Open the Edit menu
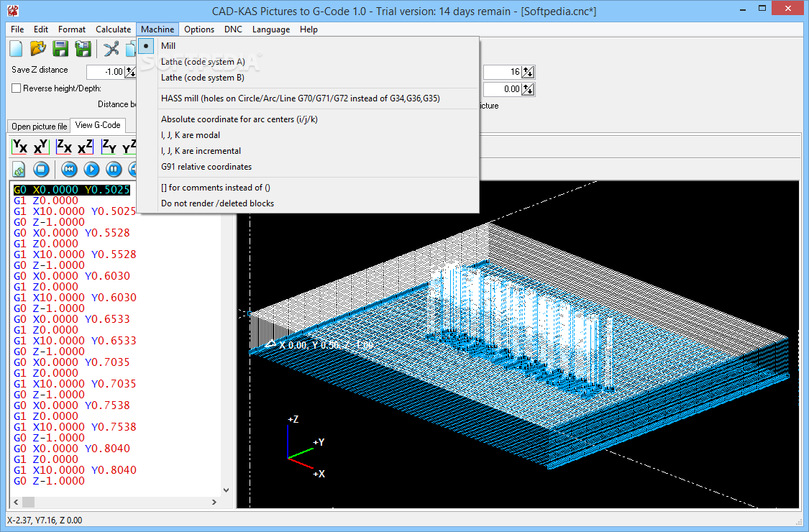809x532 pixels. point(41,29)
